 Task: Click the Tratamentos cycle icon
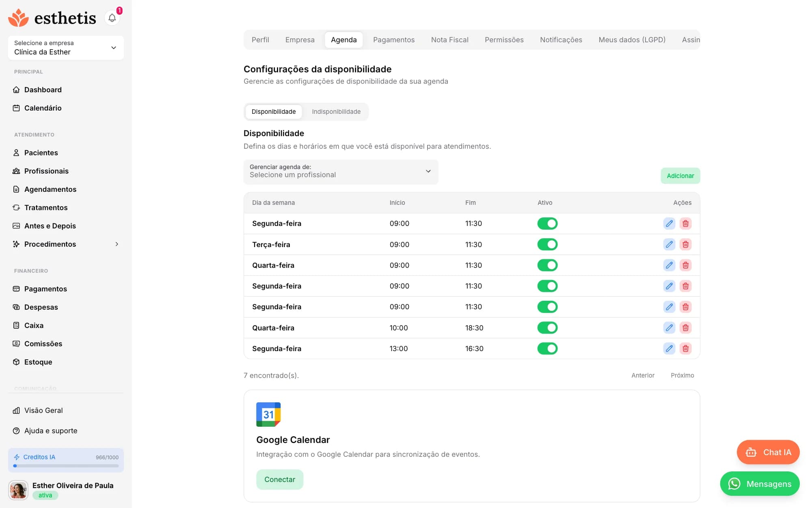(x=16, y=208)
